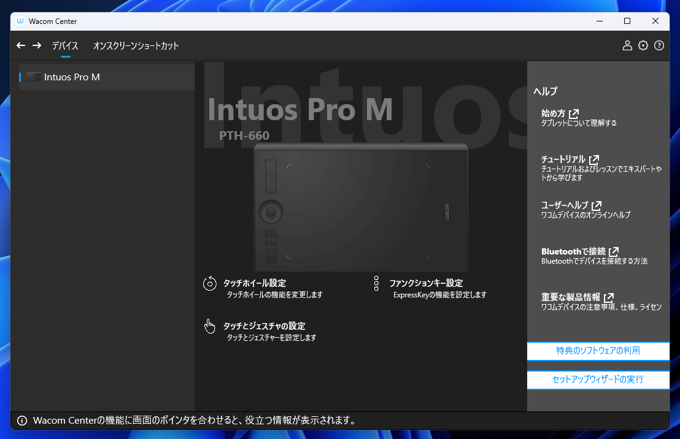Maximize the Wacom Center window

(x=627, y=21)
